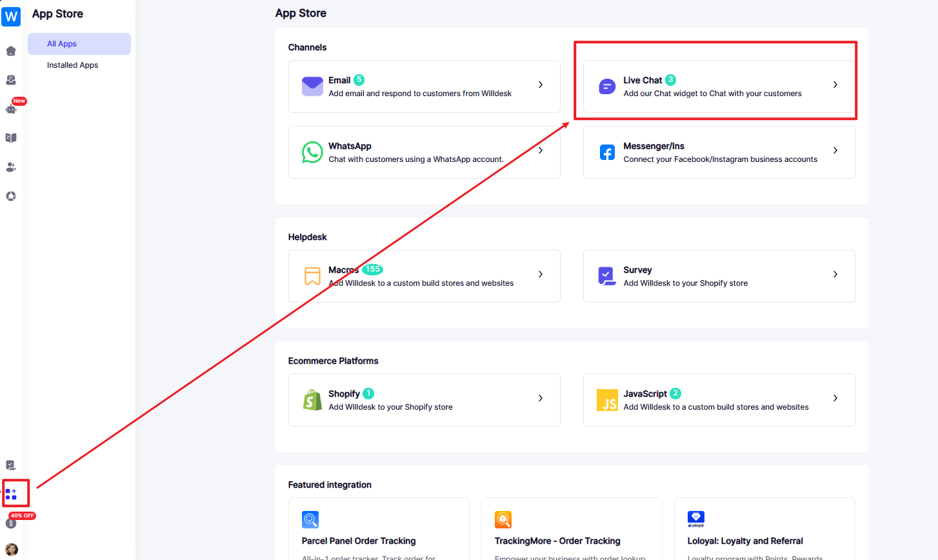
Task: Open the Email app title
Action: tap(339, 80)
